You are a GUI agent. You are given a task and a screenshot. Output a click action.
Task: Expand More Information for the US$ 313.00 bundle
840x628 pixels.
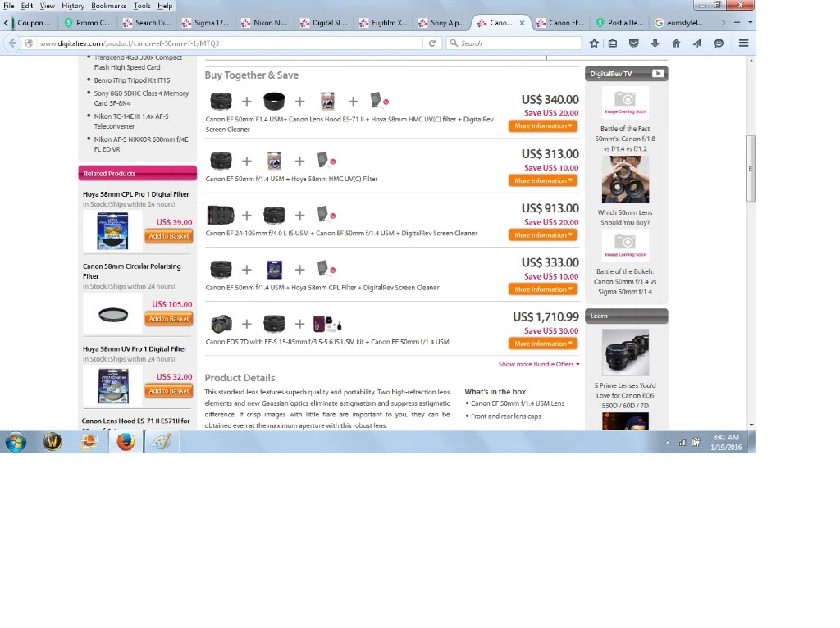(543, 180)
